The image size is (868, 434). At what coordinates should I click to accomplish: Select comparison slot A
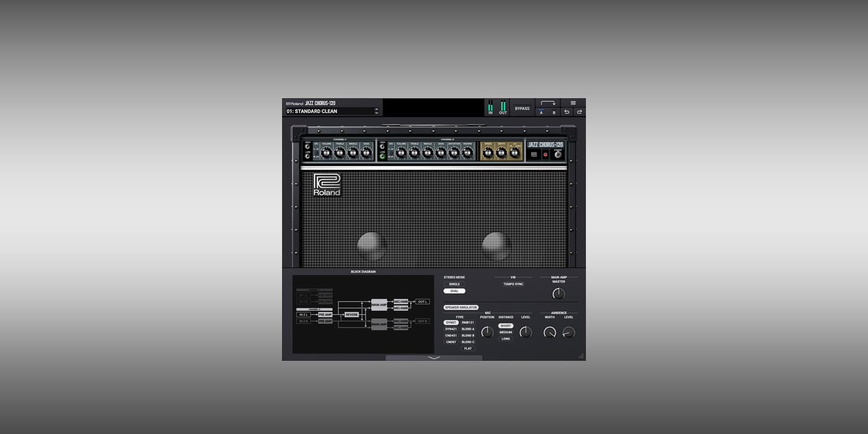click(x=541, y=112)
